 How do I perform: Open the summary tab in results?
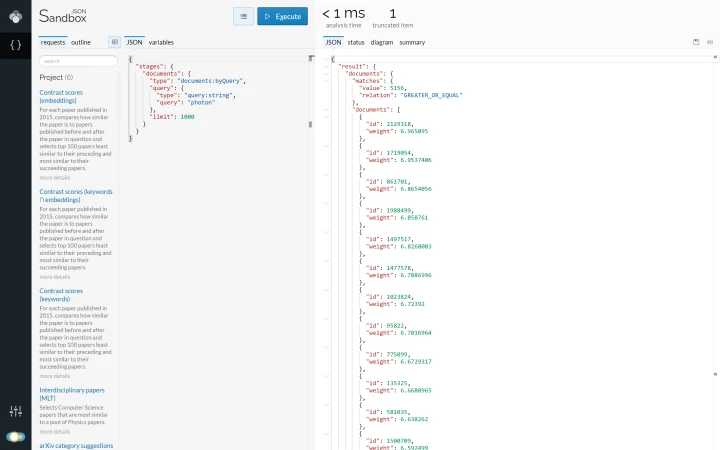pyautogui.click(x=412, y=42)
